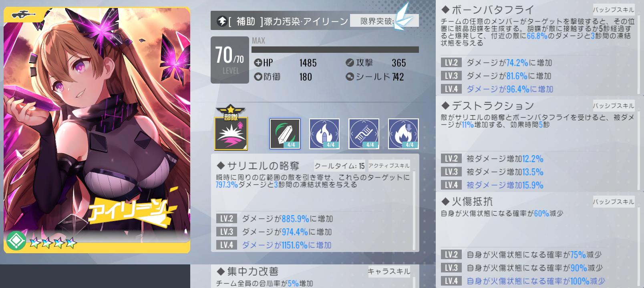Select the burn resistance flame skill icon
Image resolution: width=644 pixels, height=288 pixels.
(x=403, y=134)
